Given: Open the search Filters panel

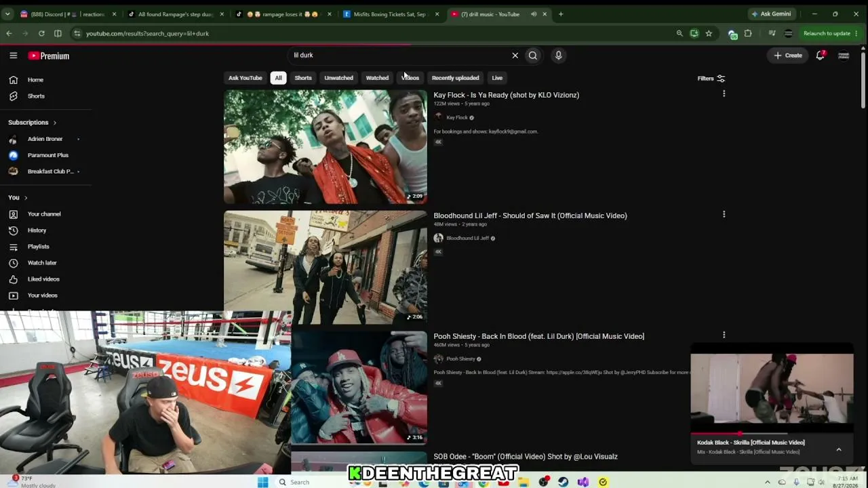Looking at the screenshot, I should point(711,79).
